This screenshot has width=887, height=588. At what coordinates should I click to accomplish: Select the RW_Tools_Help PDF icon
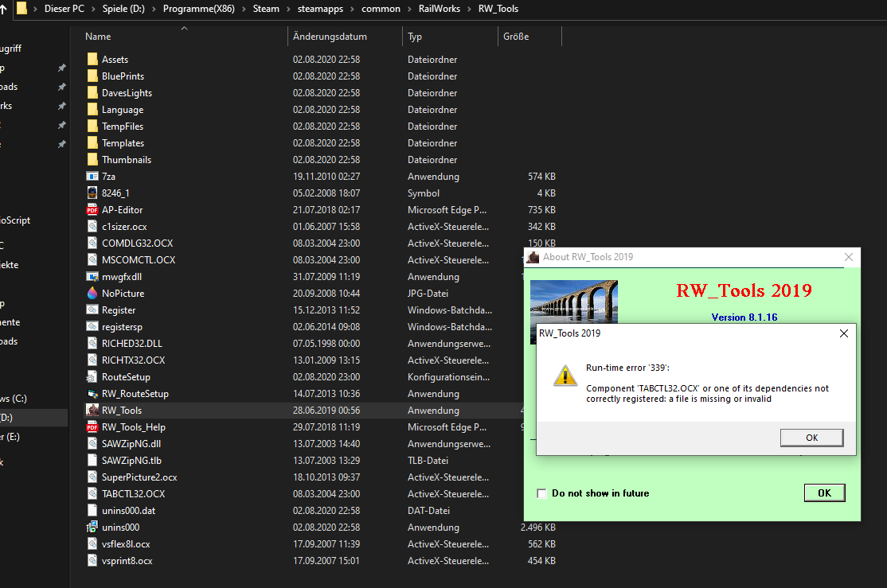92,426
